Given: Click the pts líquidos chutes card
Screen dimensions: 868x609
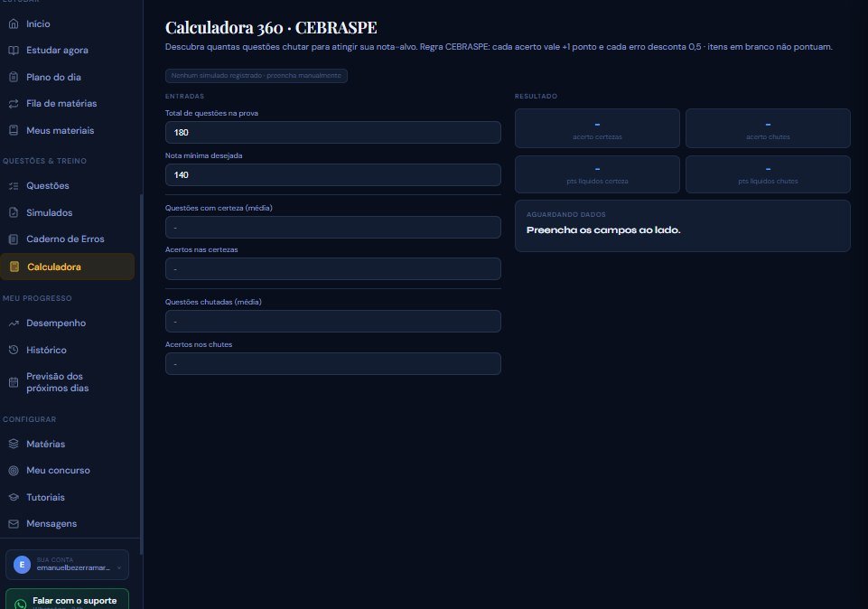Looking at the screenshot, I should click(768, 174).
